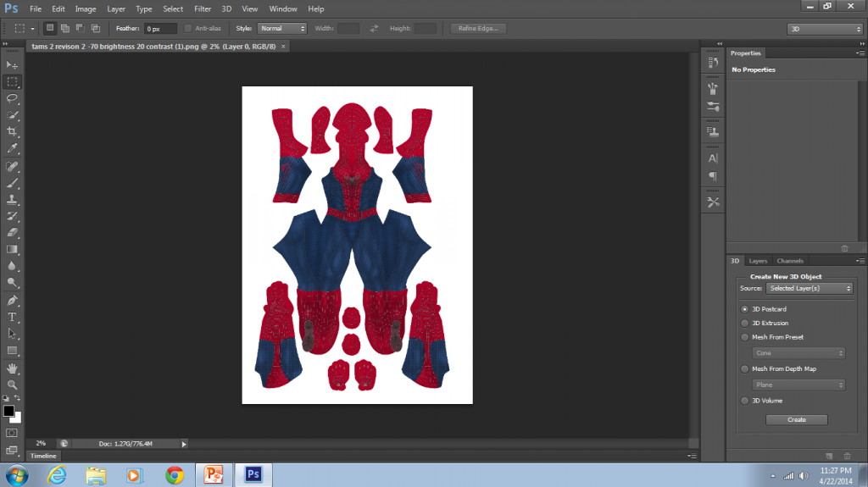Select the Crop tool
This screenshot has height=487, width=868.
(x=12, y=132)
